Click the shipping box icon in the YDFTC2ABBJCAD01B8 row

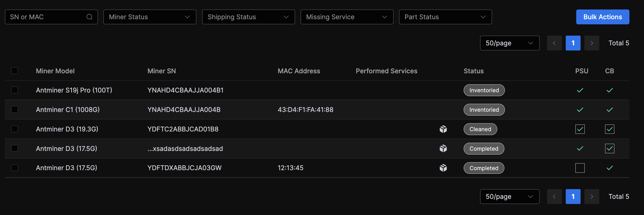443,129
